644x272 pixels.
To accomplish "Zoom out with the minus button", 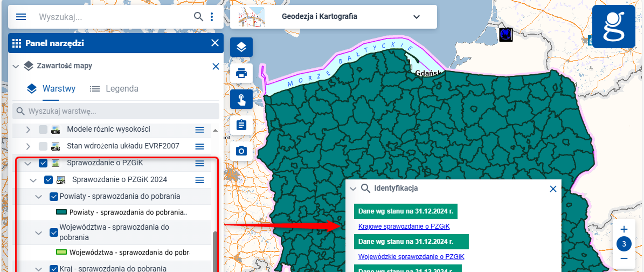I will 624,259.
